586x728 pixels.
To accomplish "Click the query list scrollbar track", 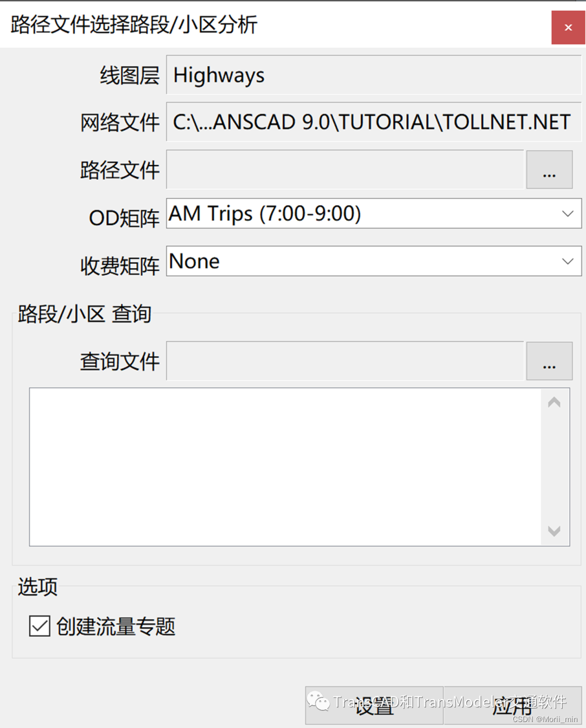I will tap(554, 467).
